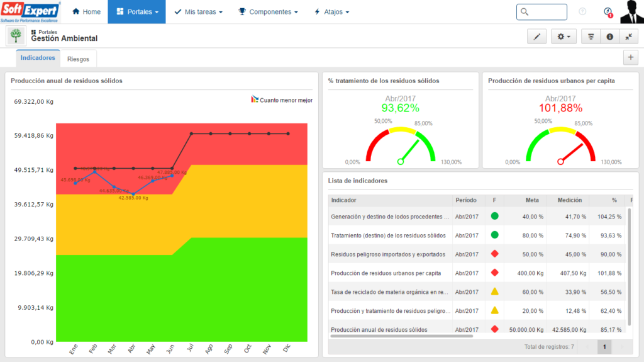644x362 pixels.
Task: Go to Home page
Action: pyautogui.click(x=86, y=12)
